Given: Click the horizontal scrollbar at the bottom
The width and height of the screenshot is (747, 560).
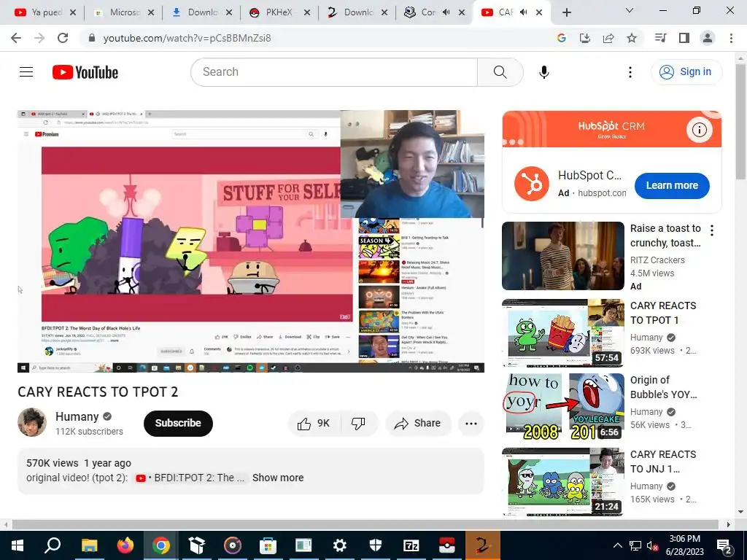Looking at the screenshot, I should point(365,524).
